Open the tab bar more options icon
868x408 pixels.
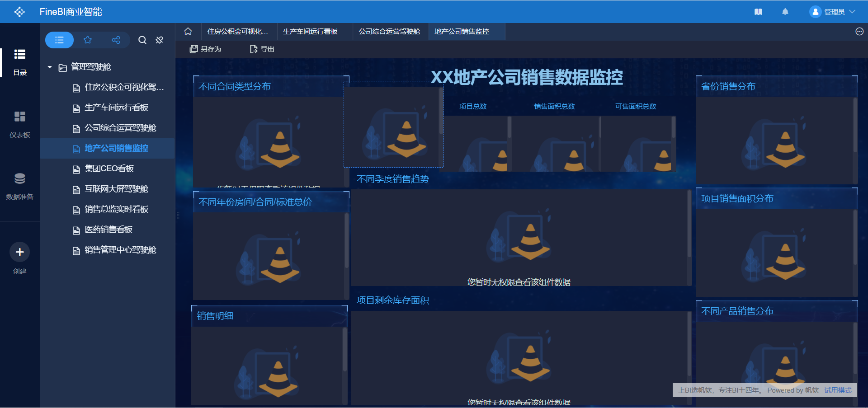(x=859, y=32)
